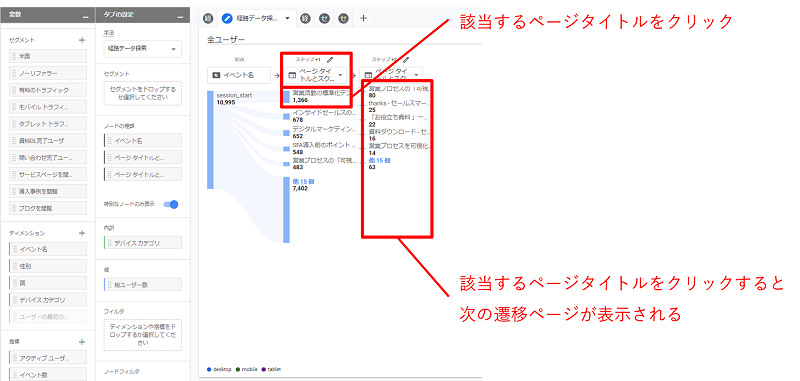Screen dimensions: 800x381
Task: Click the mobile legend color dot
Action: [239, 369]
